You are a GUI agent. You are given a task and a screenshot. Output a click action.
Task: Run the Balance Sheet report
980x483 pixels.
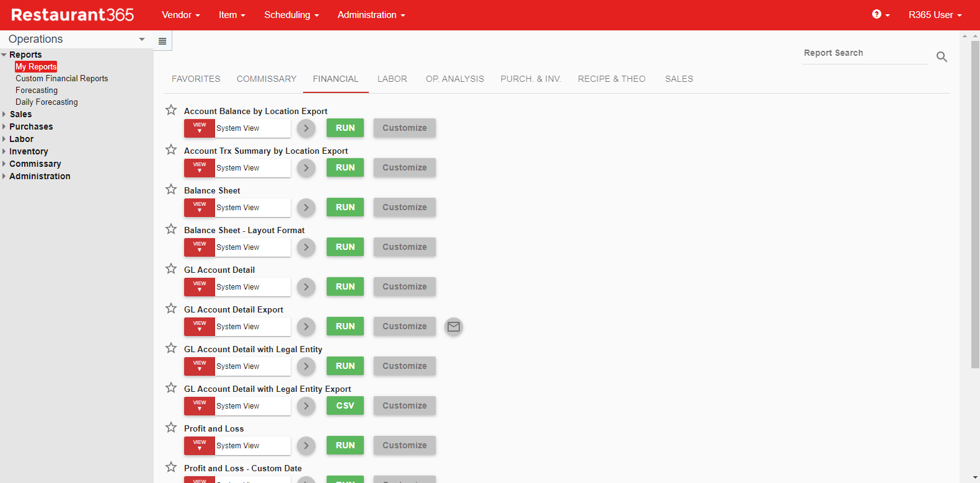(x=345, y=207)
